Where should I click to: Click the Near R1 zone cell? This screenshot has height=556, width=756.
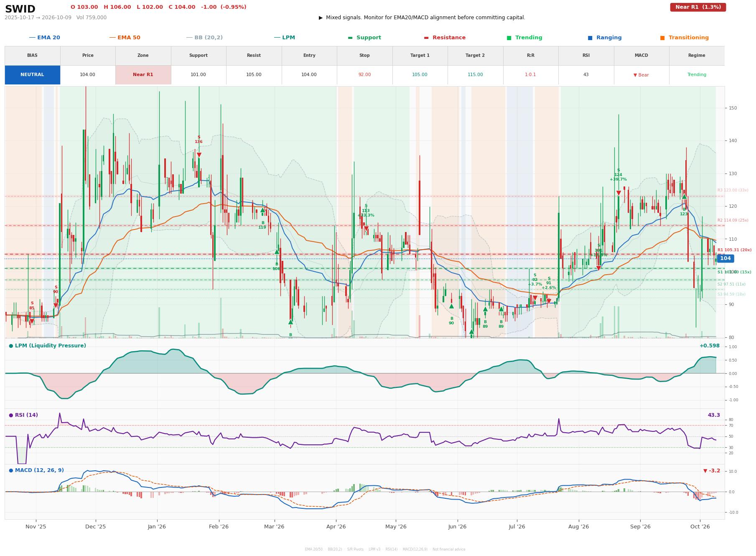click(x=143, y=75)
